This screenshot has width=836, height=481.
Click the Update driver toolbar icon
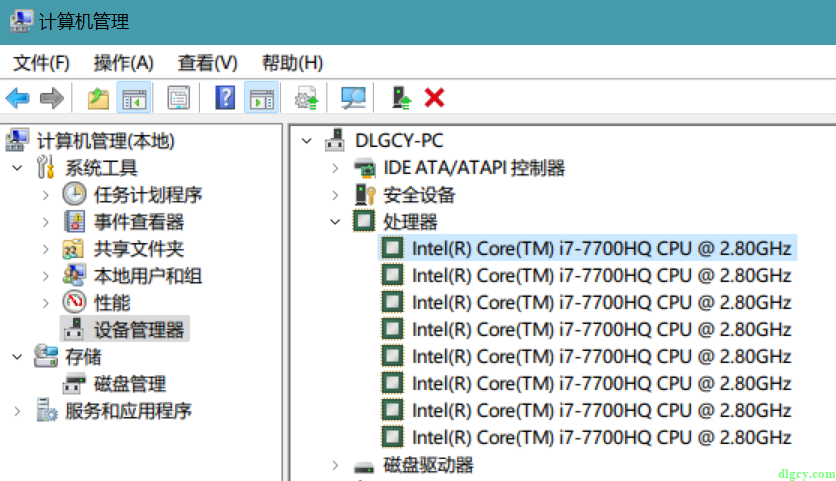[x=307, y=98]
